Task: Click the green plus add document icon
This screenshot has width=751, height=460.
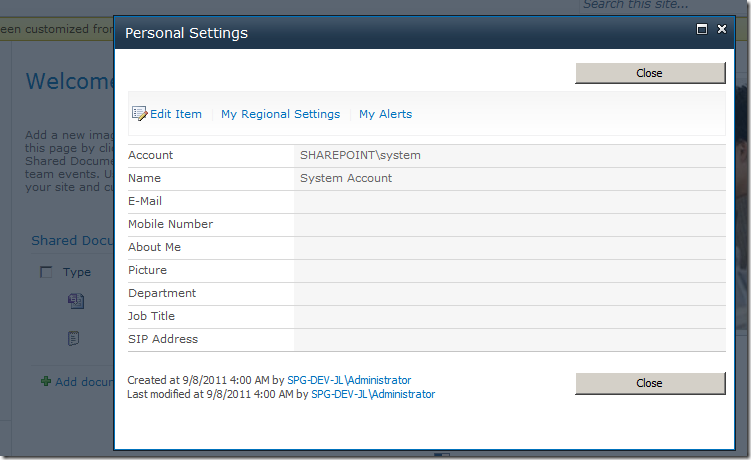Action: point(45,381)
